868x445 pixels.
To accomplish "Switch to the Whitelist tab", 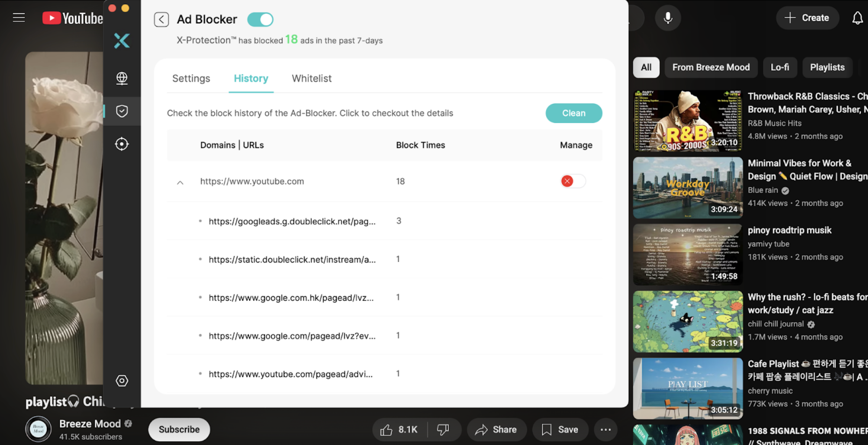I will [x=311, y=79].
